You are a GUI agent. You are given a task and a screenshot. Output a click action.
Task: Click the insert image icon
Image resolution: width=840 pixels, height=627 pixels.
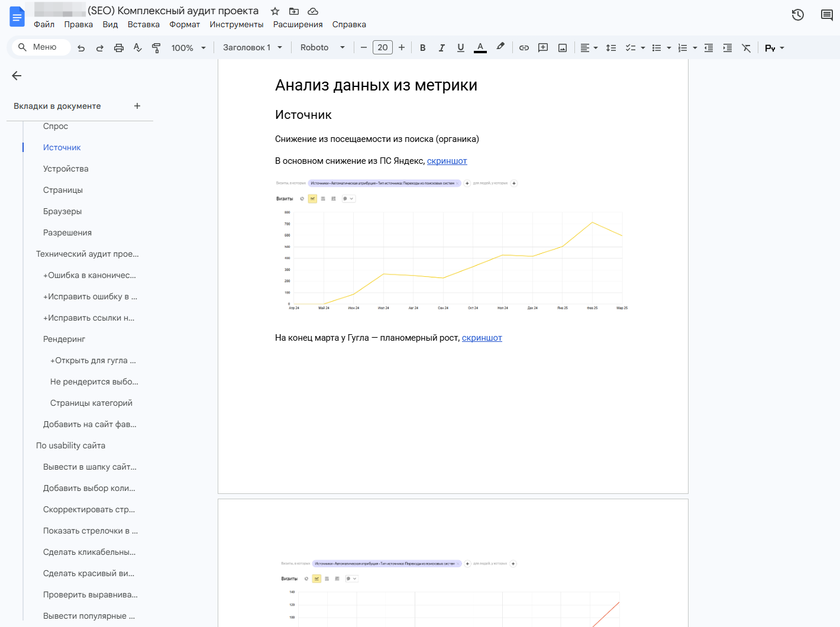pyautogui.click(x=562, y=48)
